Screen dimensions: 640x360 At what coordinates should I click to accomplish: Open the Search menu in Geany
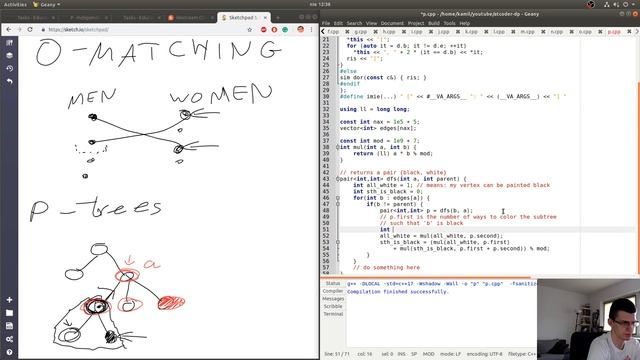click(x=354, y=23)
